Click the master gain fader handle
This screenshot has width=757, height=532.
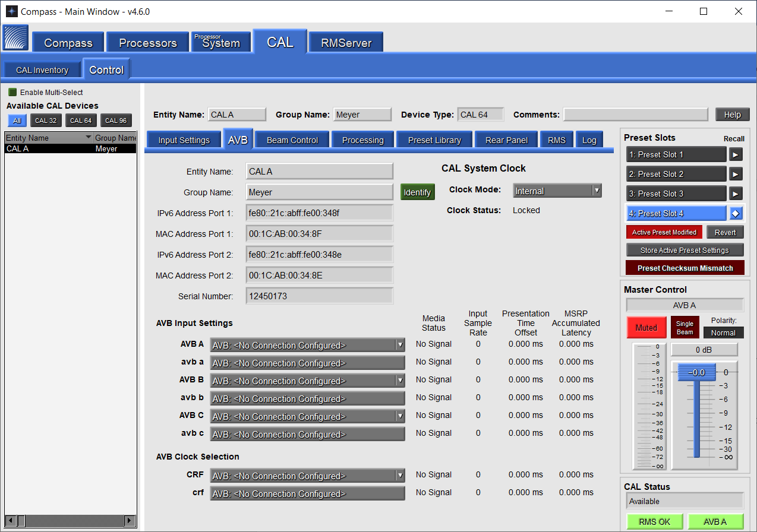coord(696,372)
